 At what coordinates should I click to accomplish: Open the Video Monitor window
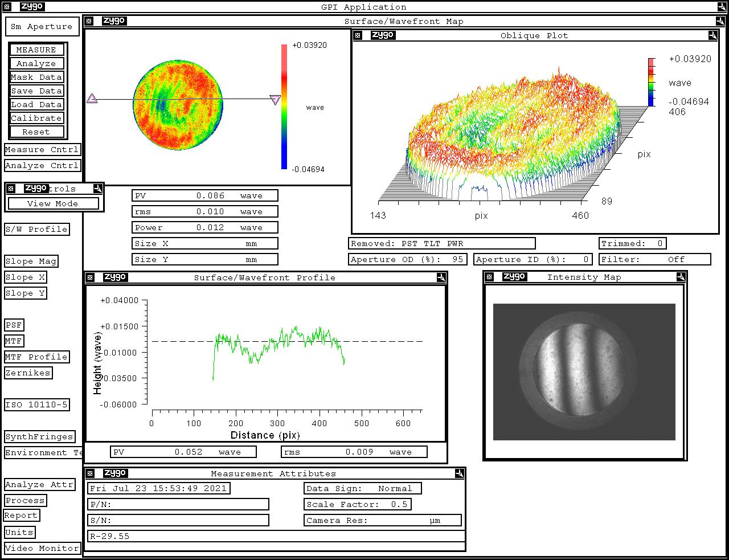click(x=43, y=548)
